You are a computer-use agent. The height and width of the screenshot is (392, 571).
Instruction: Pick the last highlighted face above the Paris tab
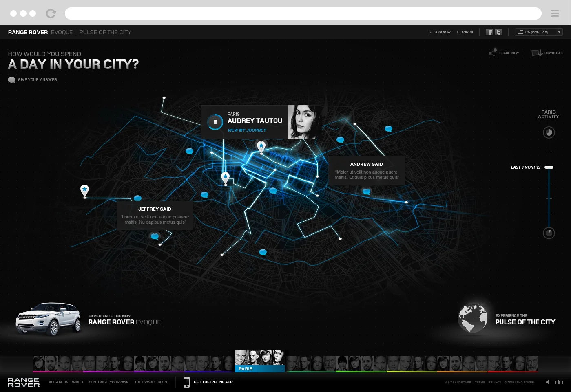click(279, 357)
